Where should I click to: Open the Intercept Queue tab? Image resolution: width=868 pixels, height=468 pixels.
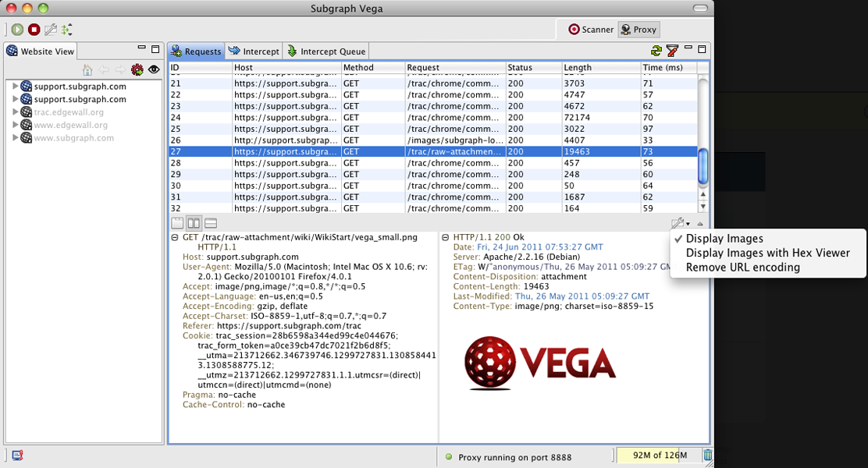click(x=326, y=51)
